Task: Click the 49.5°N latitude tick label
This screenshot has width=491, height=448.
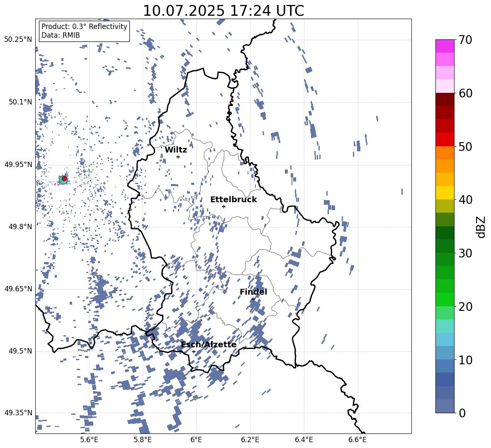Action: tap(20, 351)
